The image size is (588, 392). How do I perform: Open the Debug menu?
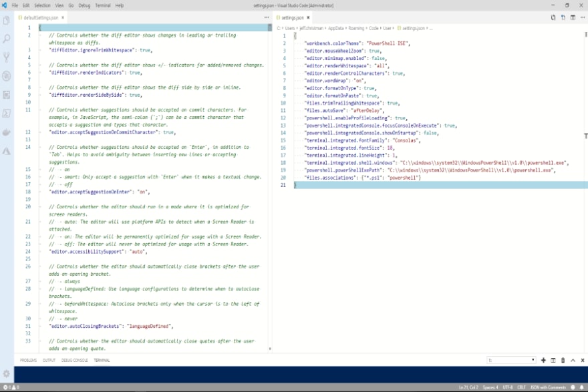pos(84,5)
